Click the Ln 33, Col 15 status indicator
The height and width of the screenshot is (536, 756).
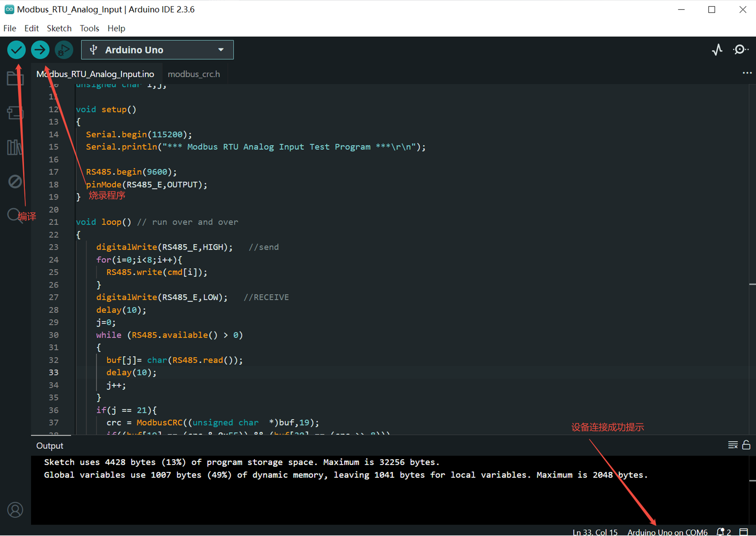coord(594,532)
